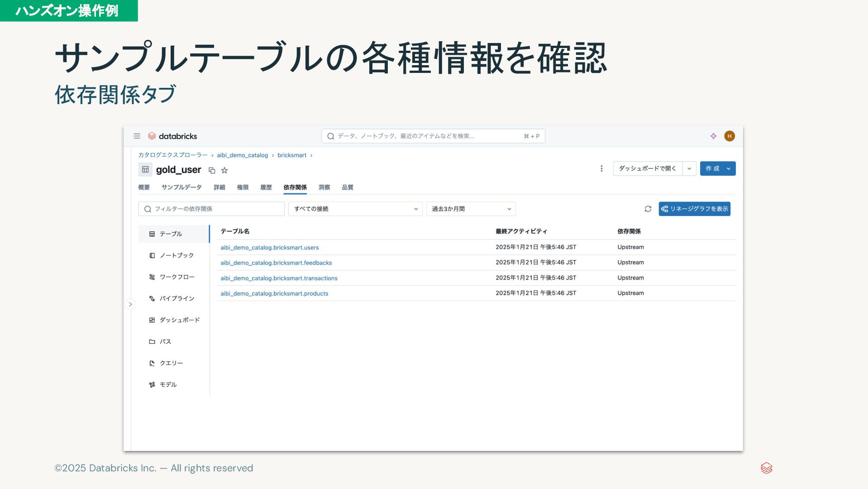
Task: Select the 依存関係 tab
Action: pyautogui.click(x=295, y=187)
